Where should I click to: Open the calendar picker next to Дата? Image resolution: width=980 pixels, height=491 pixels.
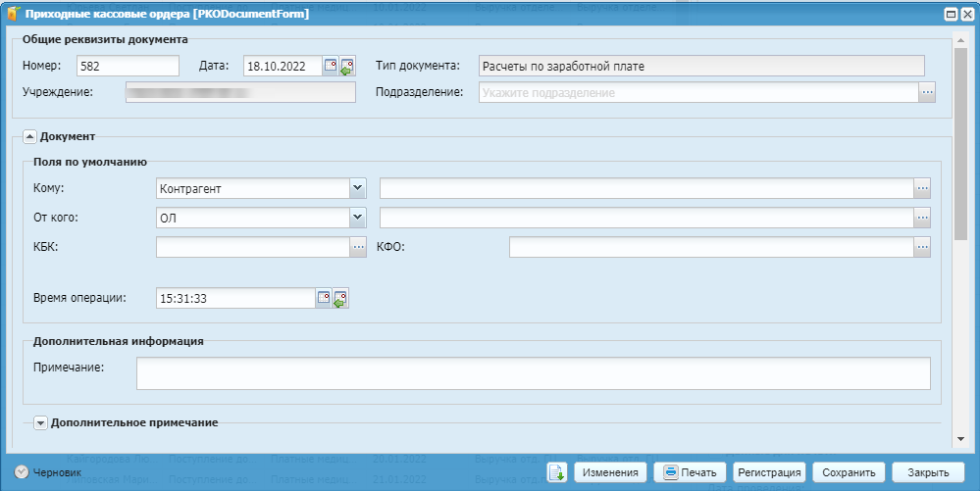point(331,67)
